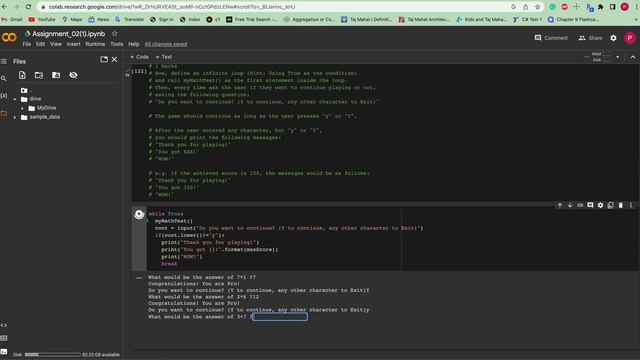Open the Insert menu

[73, 44]
